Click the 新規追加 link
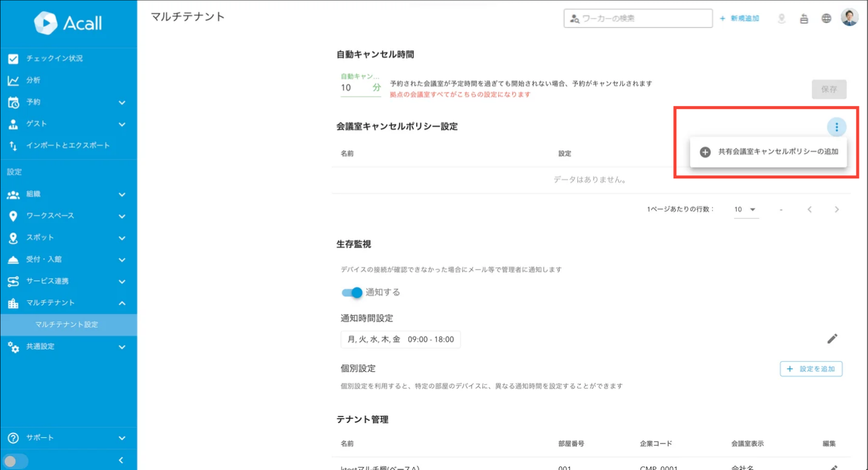This screenshot has width=868, height=470. pyautogui.click(x=739, y=18)
